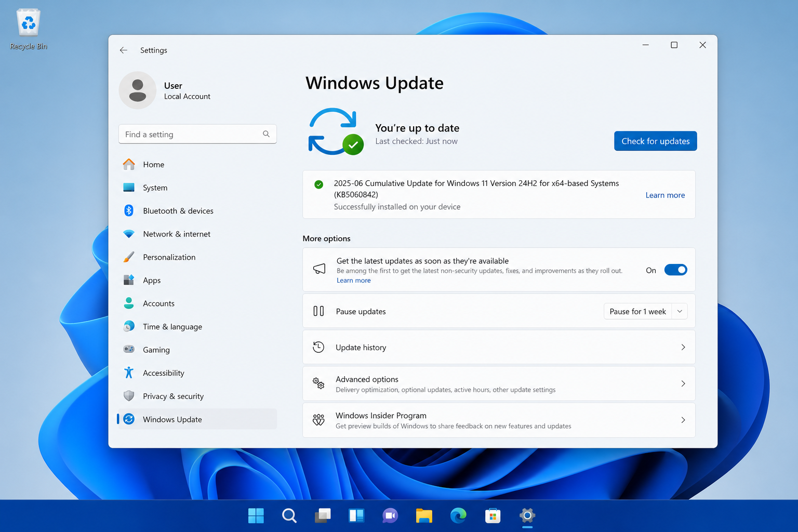Click the Windows Update sync icon in sidebar

pos(129,419)
